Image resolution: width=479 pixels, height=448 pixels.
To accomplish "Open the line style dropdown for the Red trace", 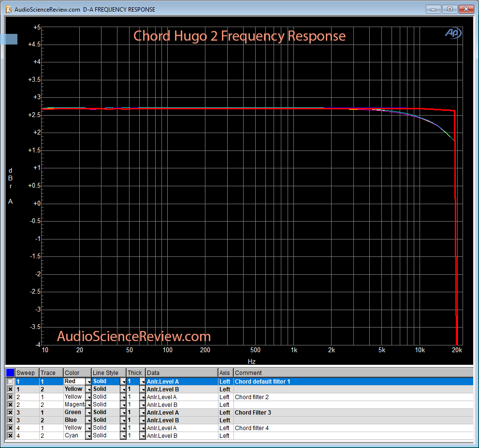I will tap(123, 381).
